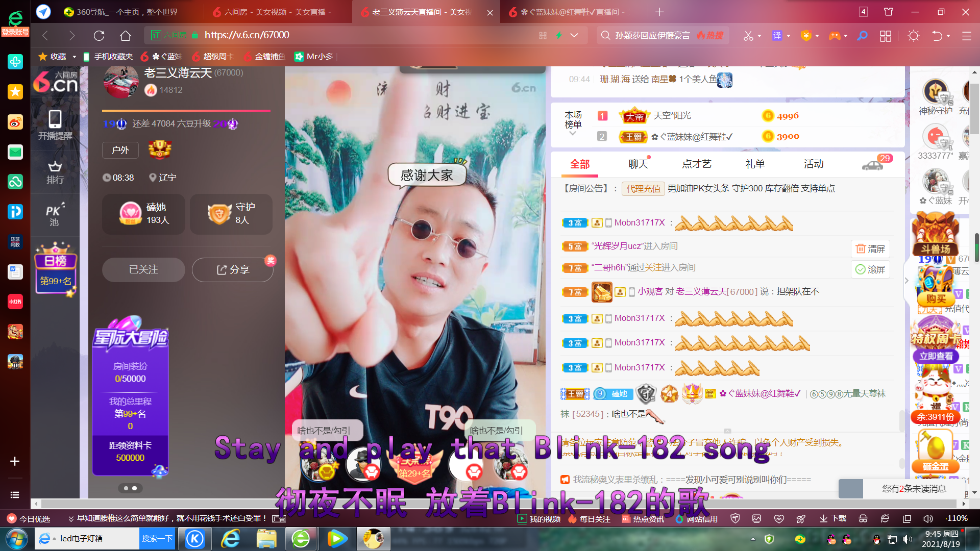The width and height of the screenshot is (980, 551).
Task: Click the 代理充值 announcement tag
Action: [643, 189]
